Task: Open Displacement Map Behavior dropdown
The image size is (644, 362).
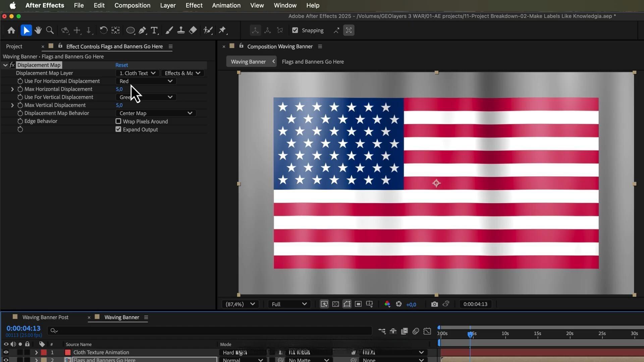Action: click(156, 113)
